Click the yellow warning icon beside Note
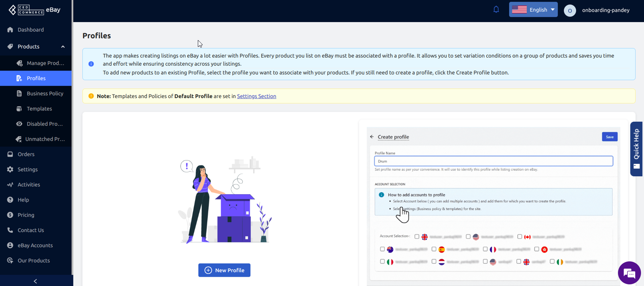 coord(91,96)
